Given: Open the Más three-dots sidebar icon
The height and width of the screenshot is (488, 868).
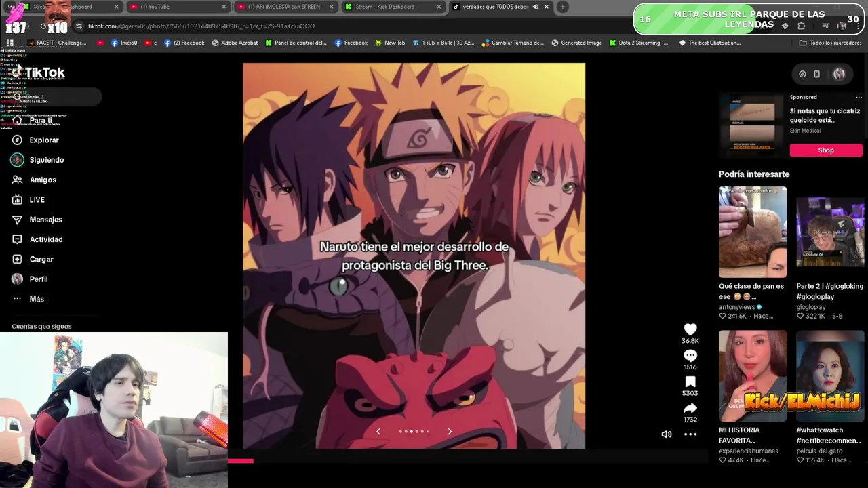Looking at the screenshot, I should click(x=17, y=299).
